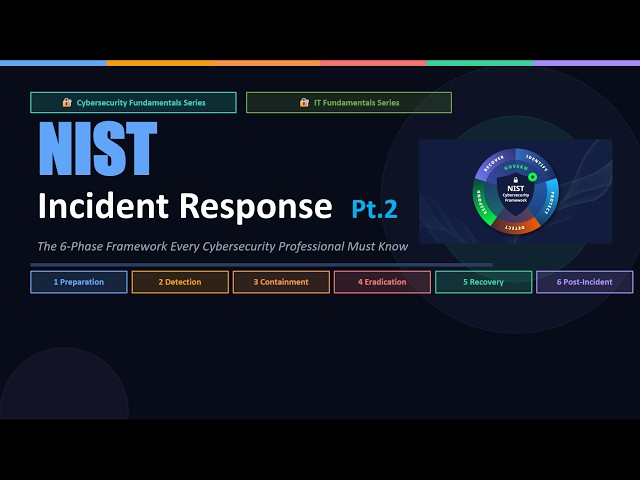Click the IT Fundamentals Series banner

click(349, 102)
